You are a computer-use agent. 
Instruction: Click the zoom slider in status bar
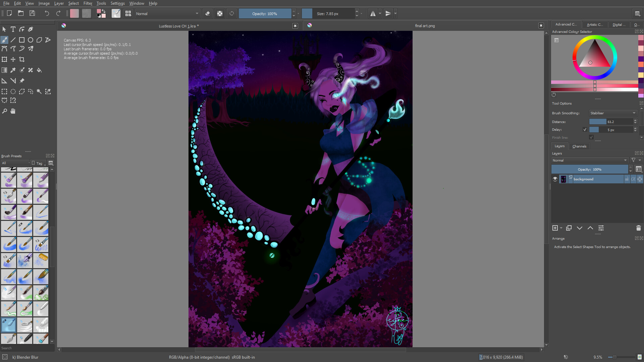(622, 357)
